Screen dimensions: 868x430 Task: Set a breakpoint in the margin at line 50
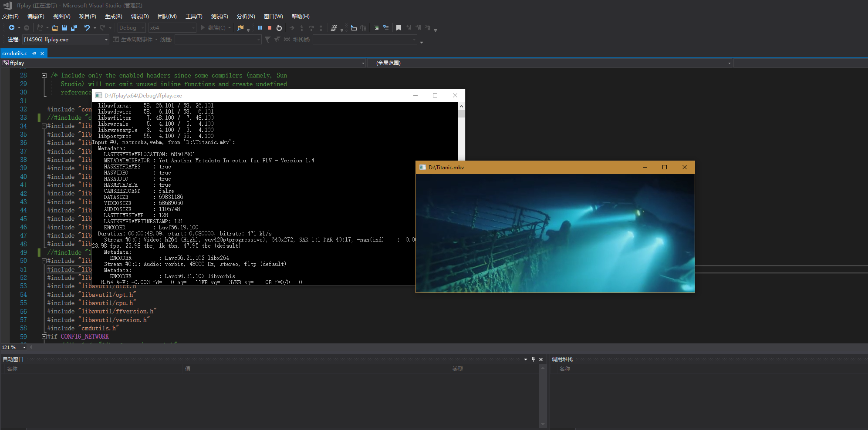pos(6,260)
